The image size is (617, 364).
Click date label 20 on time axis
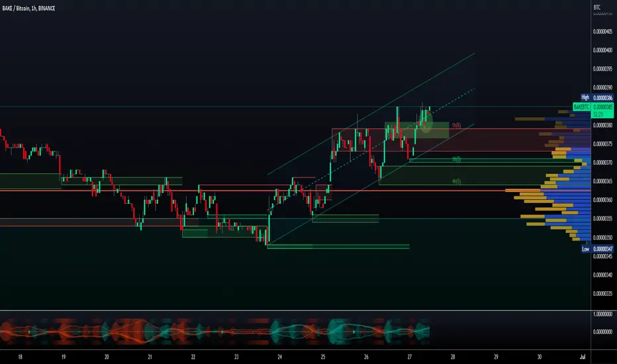click(107, 357)
